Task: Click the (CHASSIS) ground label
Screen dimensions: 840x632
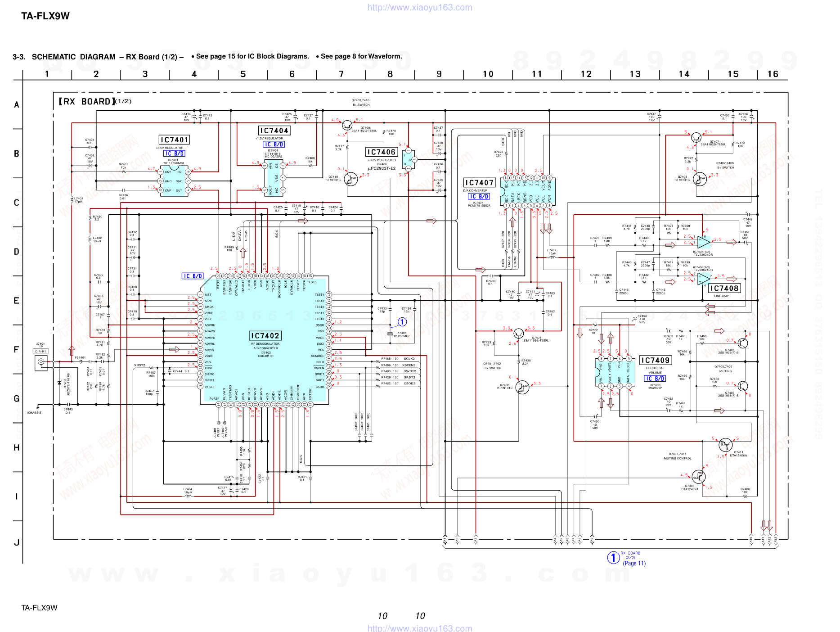Action: tap(35, 413)
